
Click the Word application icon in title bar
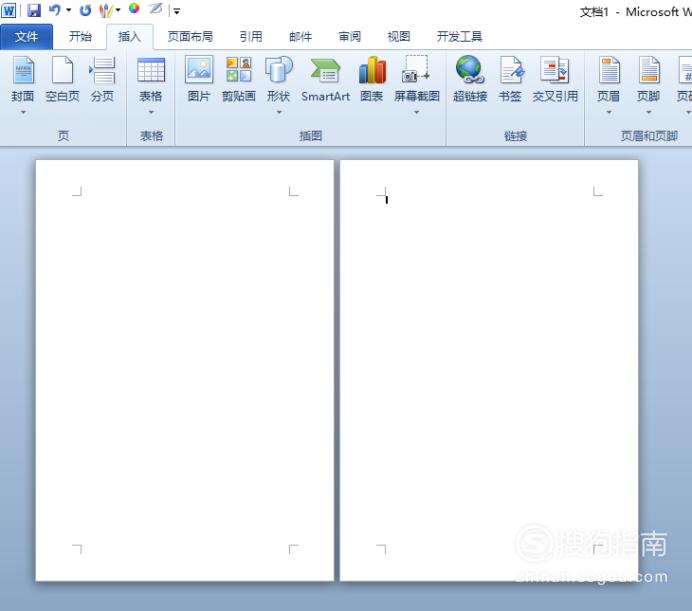click(8, 10)
